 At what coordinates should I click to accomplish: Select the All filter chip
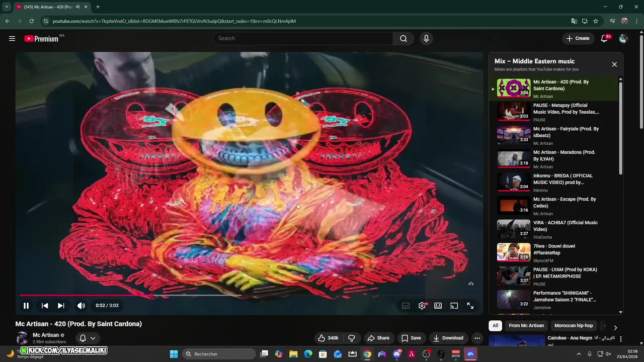(x=495, y=326)
